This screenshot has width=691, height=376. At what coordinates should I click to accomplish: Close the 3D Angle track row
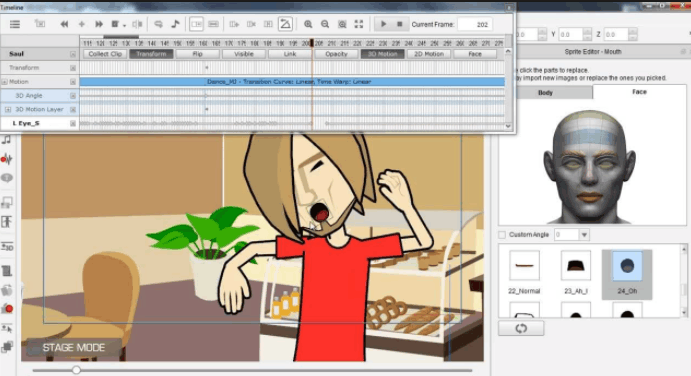(x=73, y=96)
